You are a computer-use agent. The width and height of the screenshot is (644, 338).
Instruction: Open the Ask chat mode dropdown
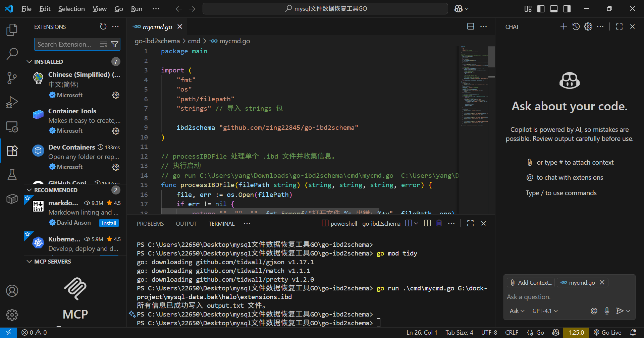[x=517, y=311]
